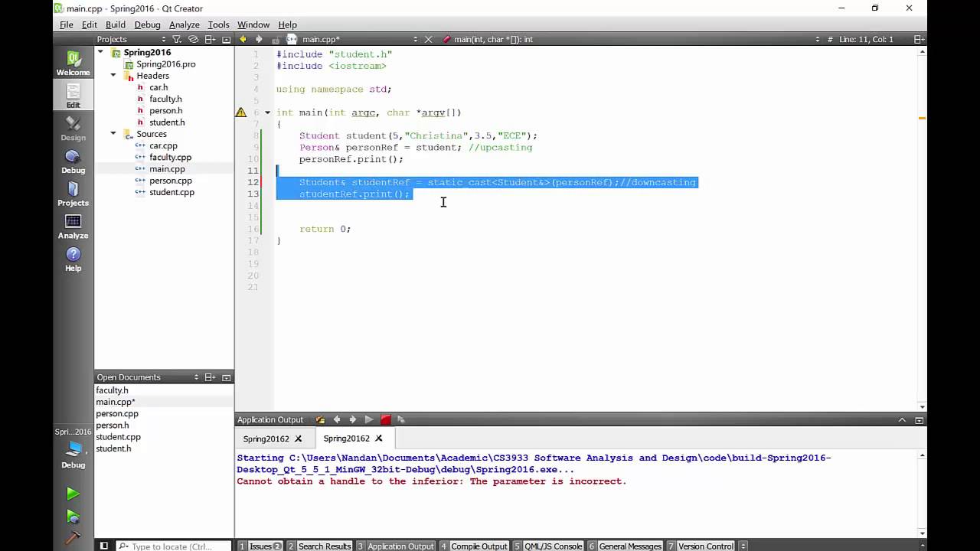Re-run this run configuration
The height and width of the screenshot is (551, 980).
coord(369,419)
